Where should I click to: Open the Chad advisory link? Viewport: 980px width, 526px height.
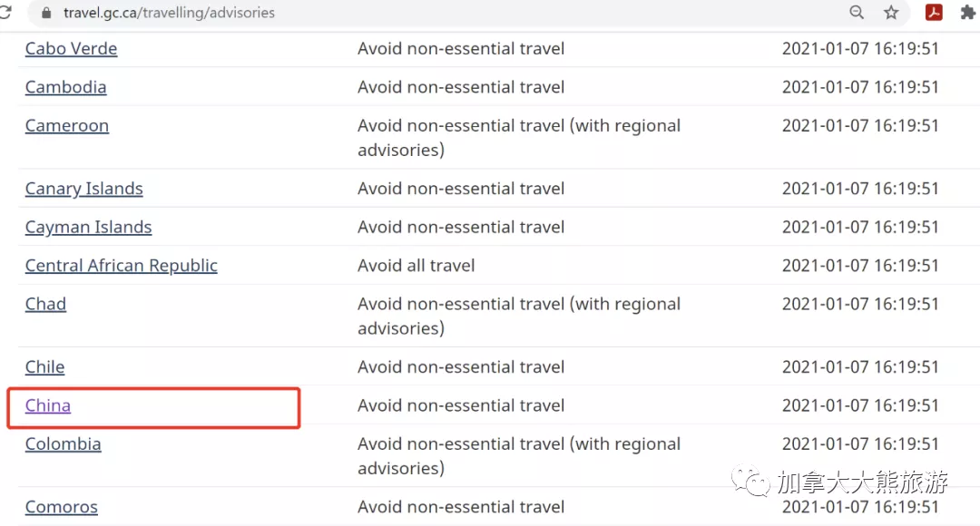coord(45,304)
